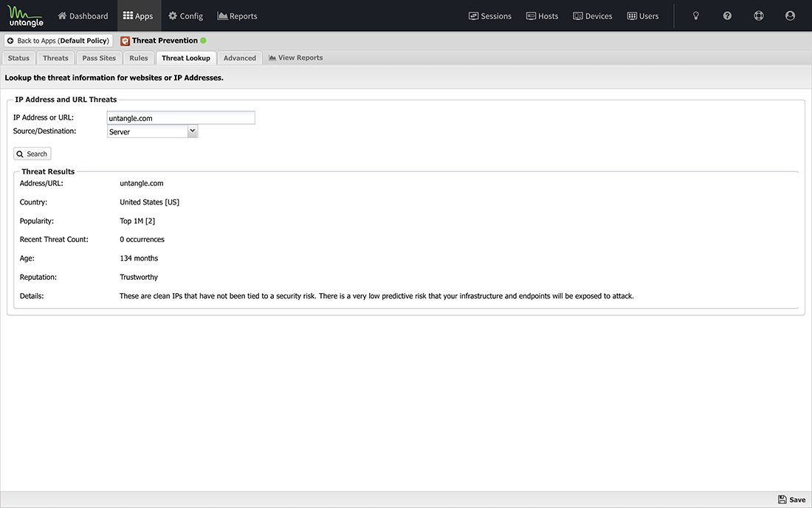Image resolution: width=812 pixels, height=508 pixels.
Task: Open the Advanced tab
Action: coord(240,58)
